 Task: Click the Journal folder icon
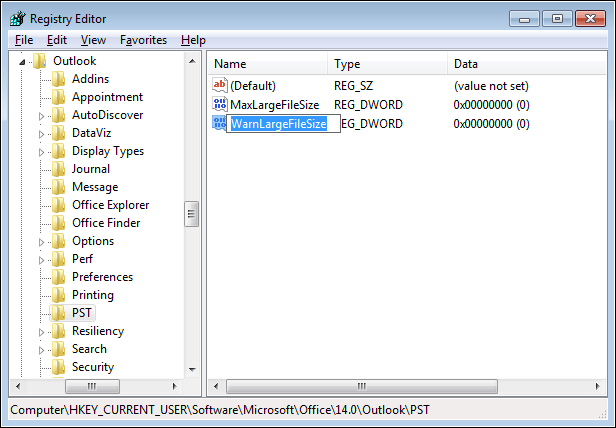[x=59, y=169]
